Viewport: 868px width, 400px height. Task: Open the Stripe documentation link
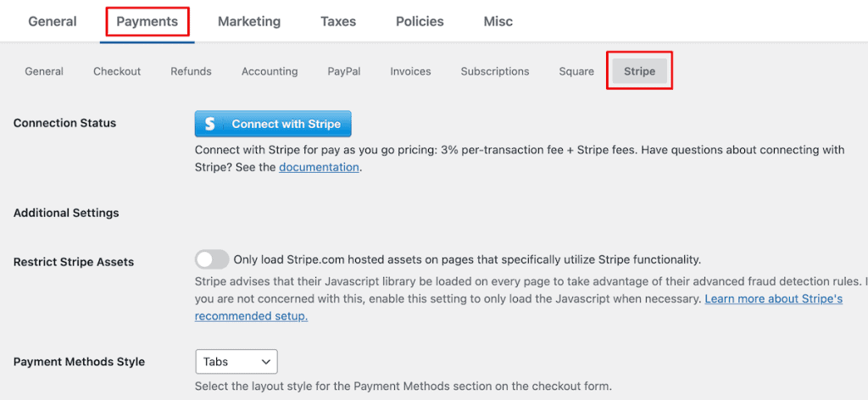(319, 167)
